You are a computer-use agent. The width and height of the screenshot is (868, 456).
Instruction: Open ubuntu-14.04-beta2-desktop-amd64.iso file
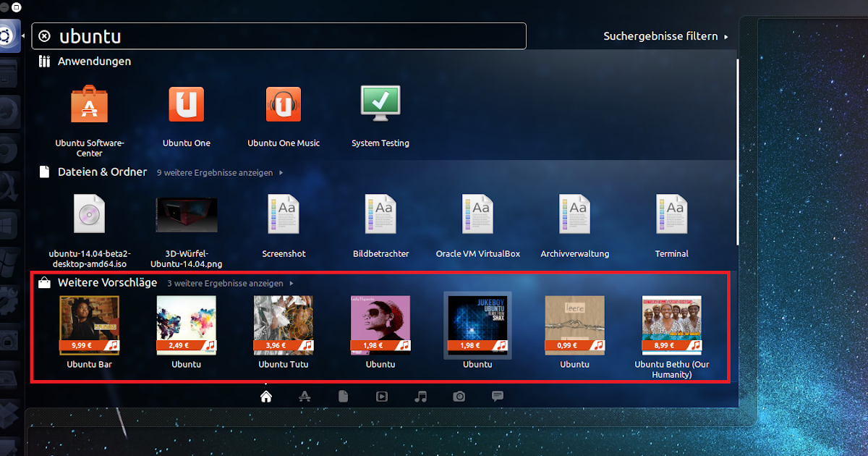[90, 231]
